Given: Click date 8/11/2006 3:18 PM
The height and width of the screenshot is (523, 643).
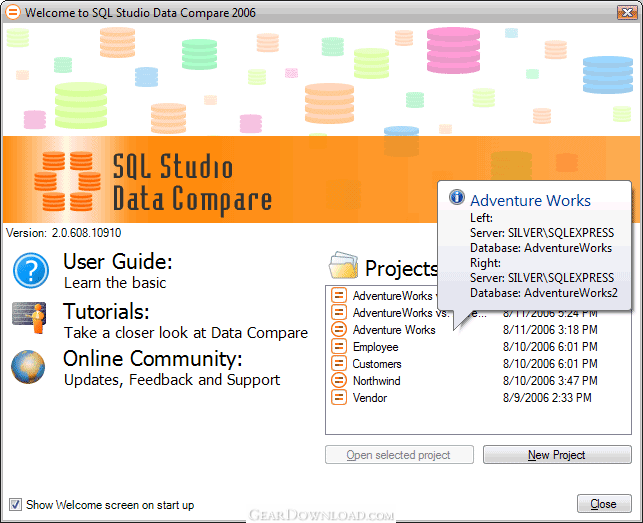Looking at the screenshot, I should pyautogui.click(x=550, y=329).
